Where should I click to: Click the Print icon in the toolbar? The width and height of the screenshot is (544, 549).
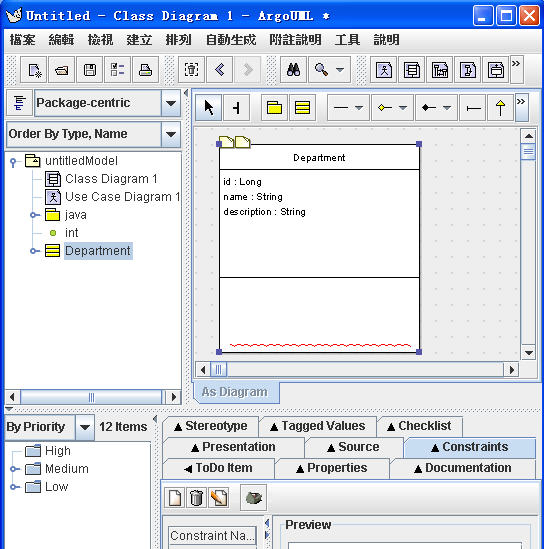(x=145, y=70)
